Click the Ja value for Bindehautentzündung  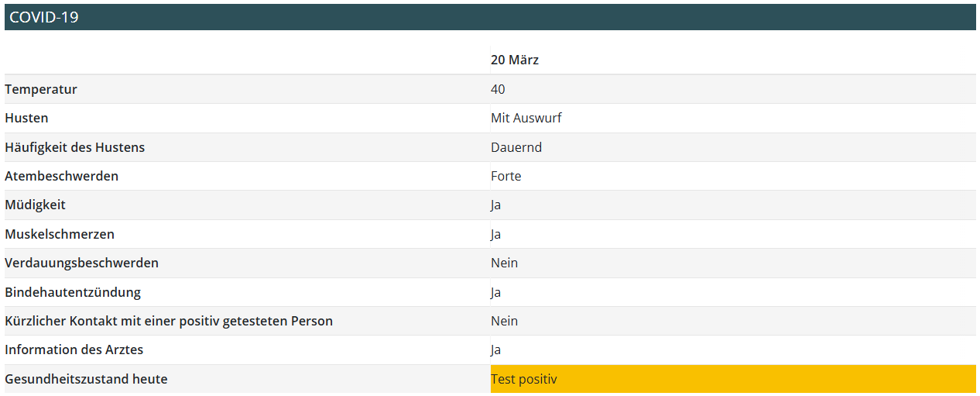coord(496,292)
